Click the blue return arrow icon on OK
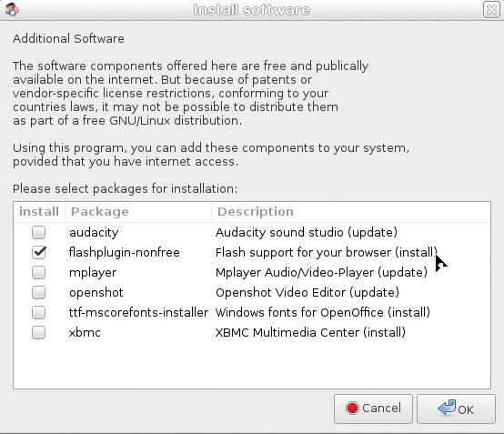This screenshot has height=434, width=504. pyautogui.click(x=447, y=408)
